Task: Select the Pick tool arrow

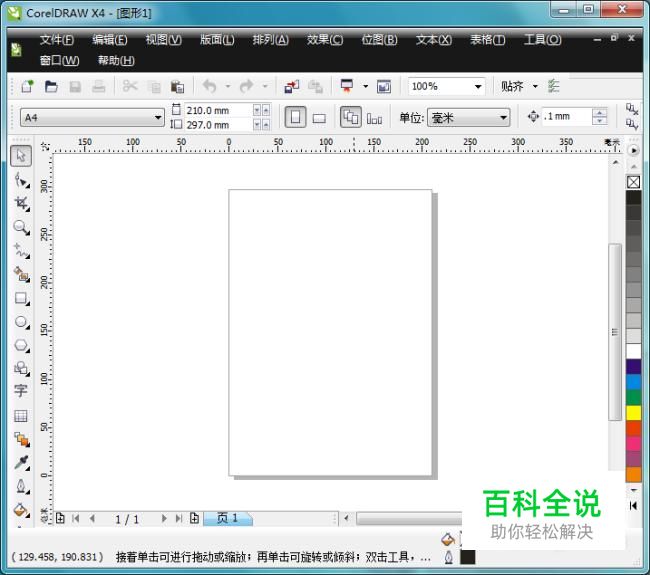Action: click(x=21, y=156)
